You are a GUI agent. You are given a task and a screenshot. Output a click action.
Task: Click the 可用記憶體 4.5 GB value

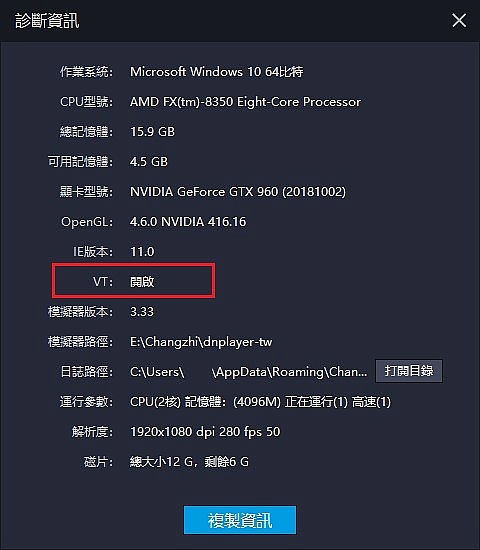point(149,162)
